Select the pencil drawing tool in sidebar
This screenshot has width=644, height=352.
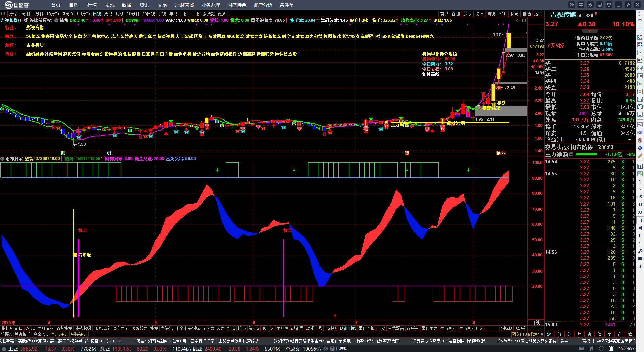point(640,156)
